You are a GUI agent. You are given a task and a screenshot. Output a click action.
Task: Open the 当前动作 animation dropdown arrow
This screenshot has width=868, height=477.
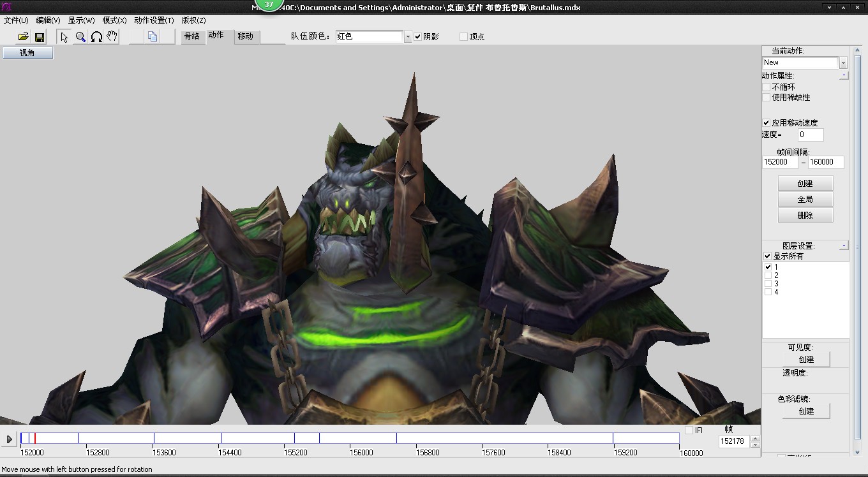pyautogui.click(x=843, y=62)
